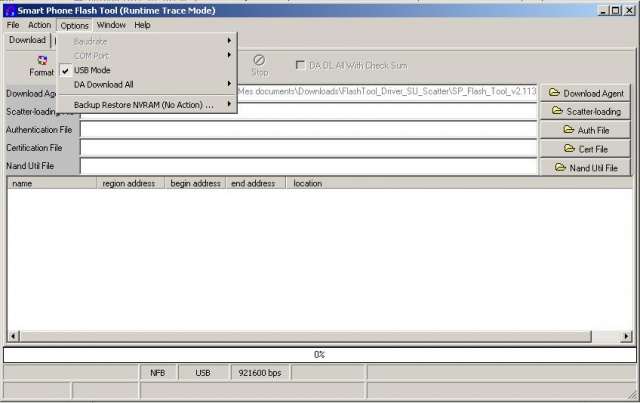Image resolution: width=640 pixels, height=403 pixels.
Task: Click the Authentication File path field
Action: coord(309,130)
